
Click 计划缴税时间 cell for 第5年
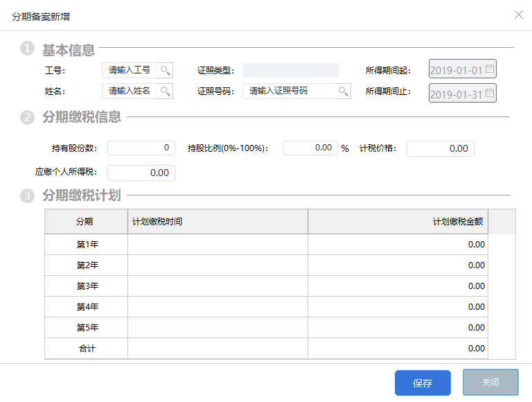coord(218,328)
